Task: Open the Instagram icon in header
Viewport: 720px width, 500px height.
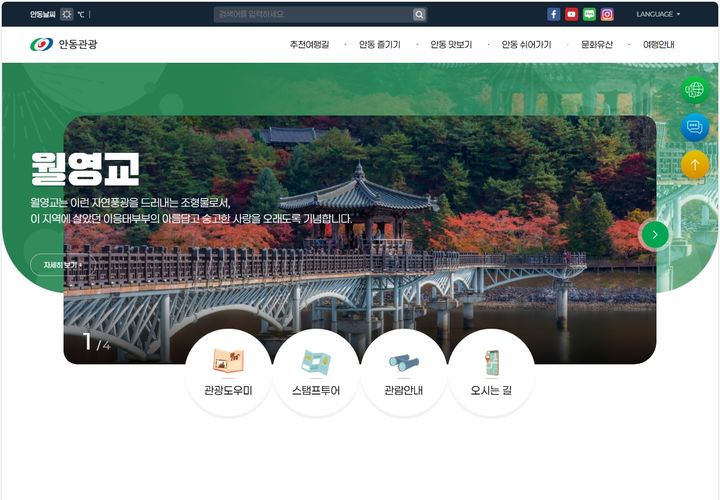Action: click(607, 14)
